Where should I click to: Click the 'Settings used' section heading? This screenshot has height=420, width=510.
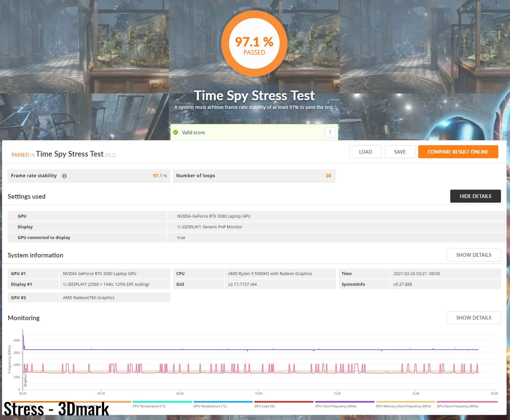[x=27, y=196]
